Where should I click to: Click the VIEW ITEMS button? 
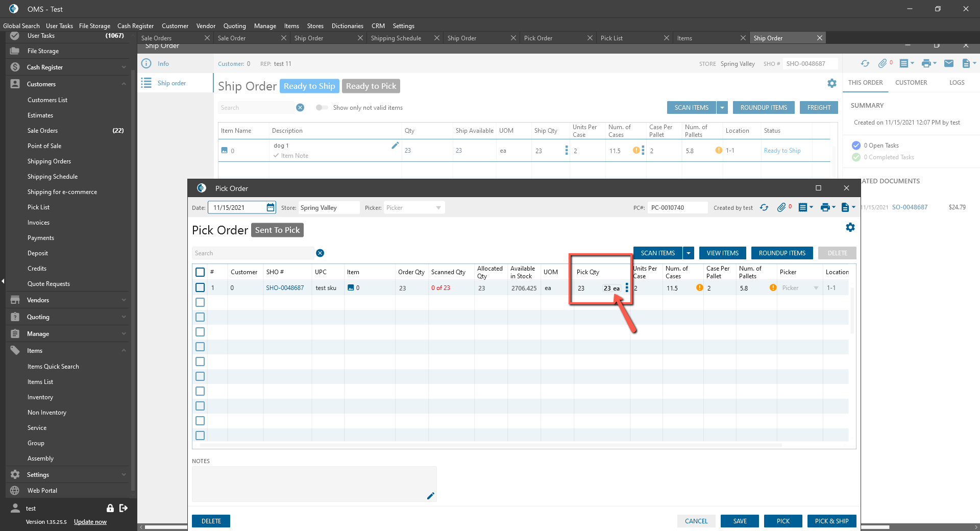(x=722, y=253)
